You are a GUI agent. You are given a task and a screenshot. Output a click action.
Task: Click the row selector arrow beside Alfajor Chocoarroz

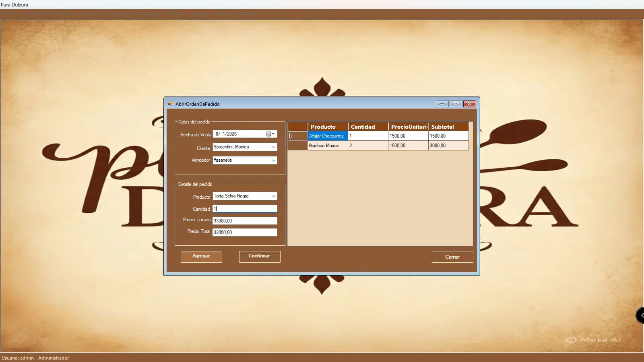[x=291, y=136]
